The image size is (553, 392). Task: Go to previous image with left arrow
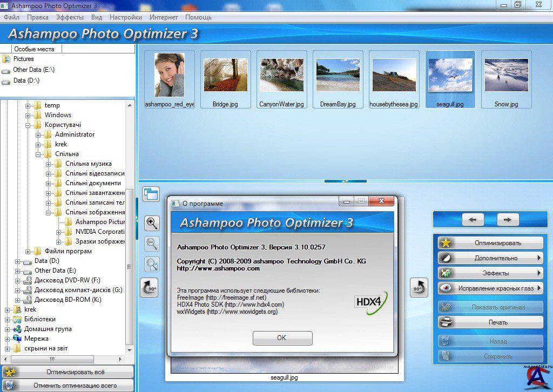tap(473, 219)
